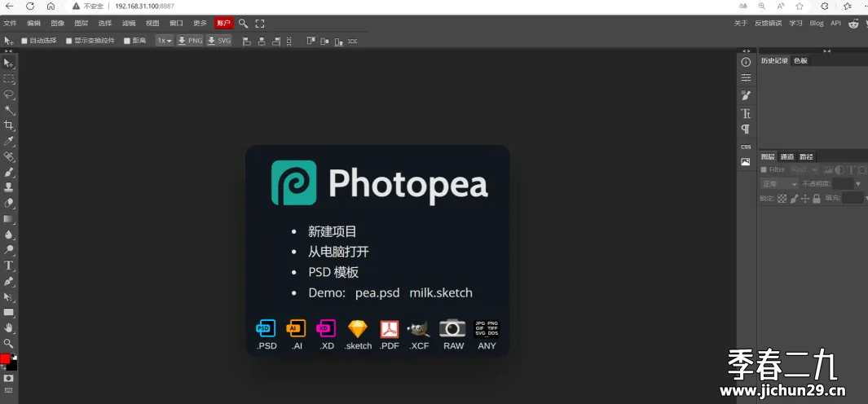Open the 文件 menu
The height and width of the screenshot is (404, 868).
tap(10, 24)
